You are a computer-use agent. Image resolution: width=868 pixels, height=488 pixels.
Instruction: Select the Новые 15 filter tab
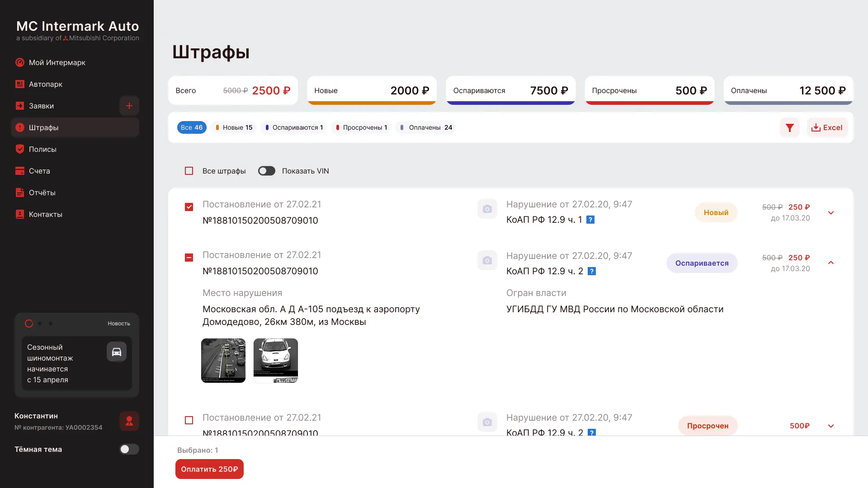234,127
